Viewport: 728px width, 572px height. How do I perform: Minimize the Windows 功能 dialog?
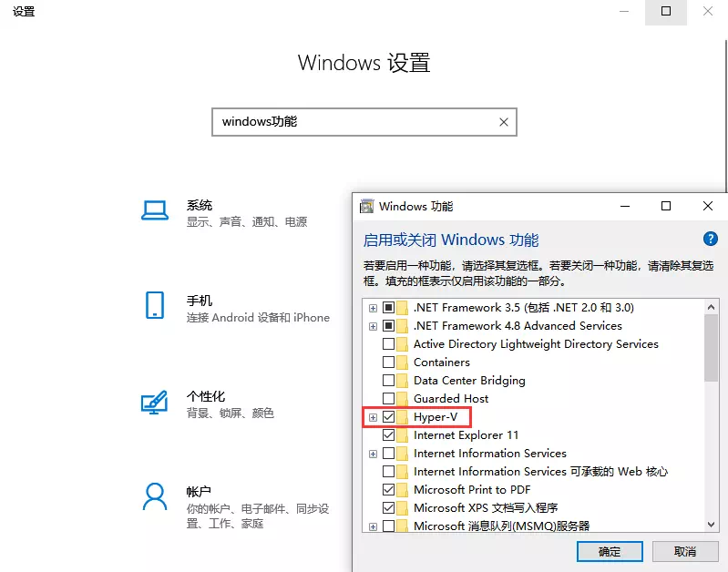pos(625,206)
